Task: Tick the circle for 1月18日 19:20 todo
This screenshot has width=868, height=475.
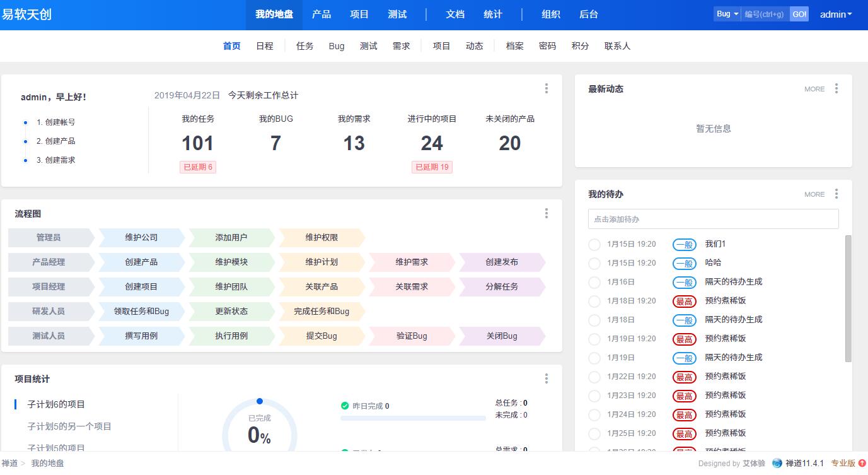Action: tap(594, 302)
